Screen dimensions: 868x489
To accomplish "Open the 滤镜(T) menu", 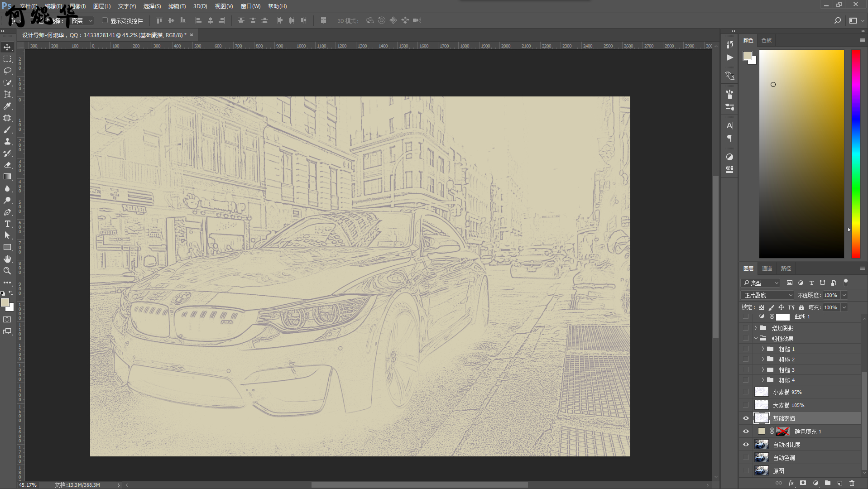I will point(177,6).
